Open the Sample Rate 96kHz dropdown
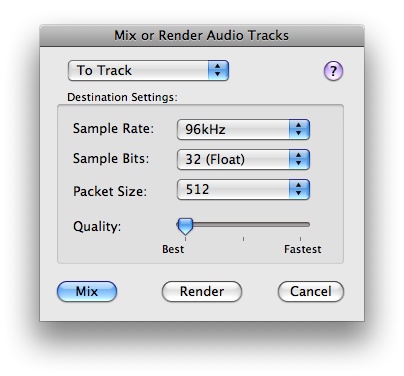 point(243,129)
